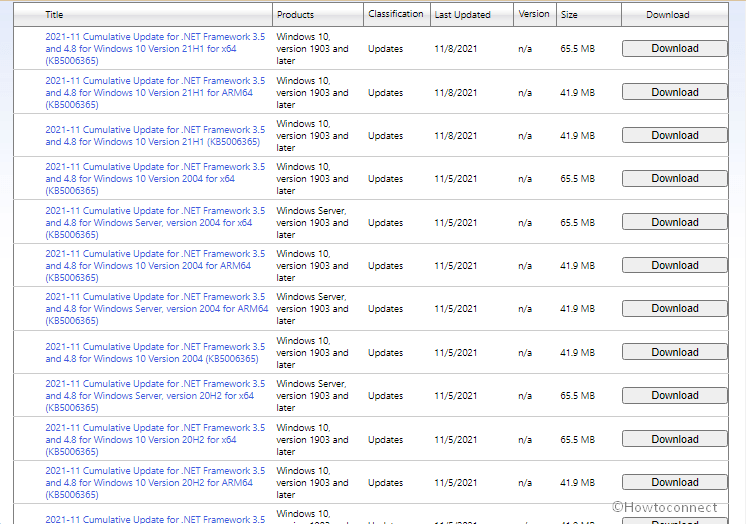
Task: Sort the results by Title column header
Action: tap(54, 15)
